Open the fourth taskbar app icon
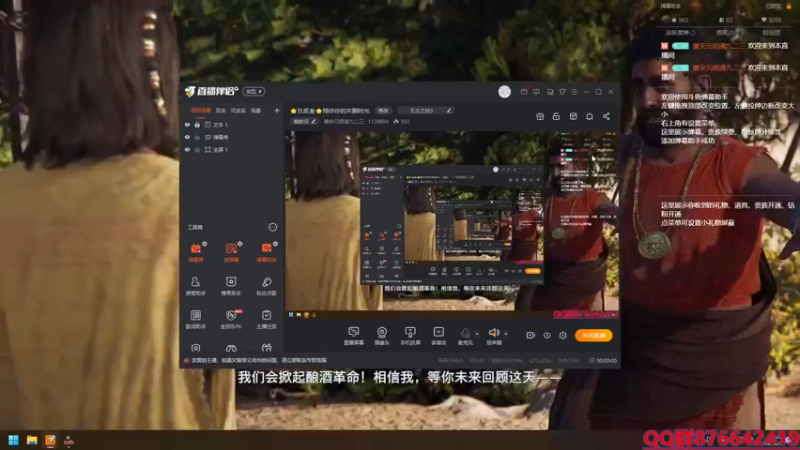Image resolution: width=800 pixels, height=450 pixels. pyautogui.click(x=68, y=440)
